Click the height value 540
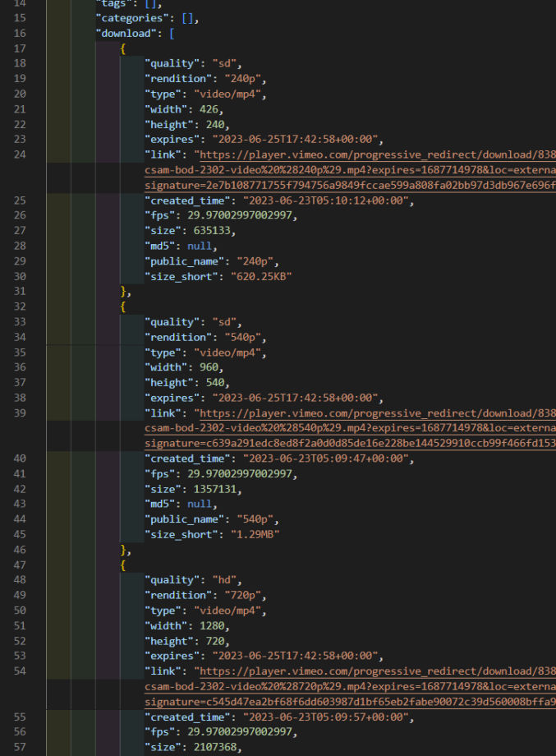The height and width of the screenshot is (756, 556). point(215,383)
